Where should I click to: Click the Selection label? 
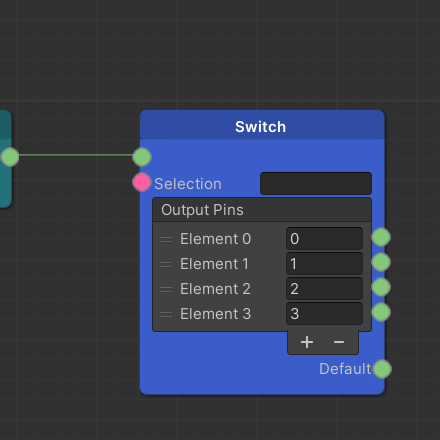tap(188, 184)
